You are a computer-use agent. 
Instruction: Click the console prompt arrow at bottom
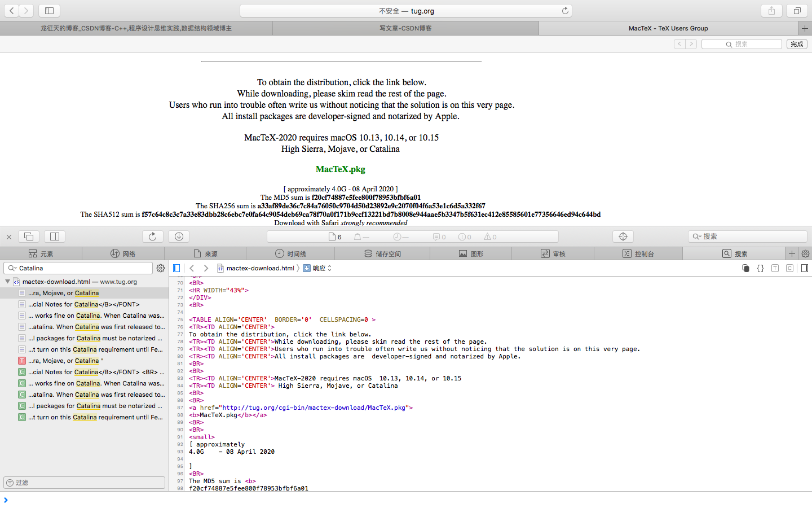pyautogui.click(x=6, y=500)
